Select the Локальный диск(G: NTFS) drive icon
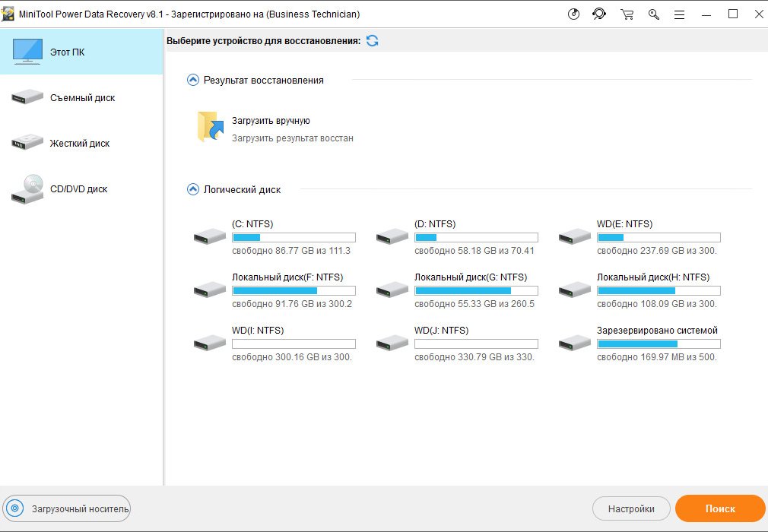This screenshot has height=532, width=768. pyautogui.click(x=392, y=290)
